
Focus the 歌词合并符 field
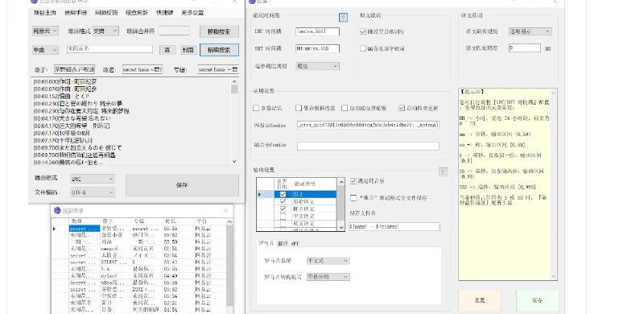(x=175, y=31)
